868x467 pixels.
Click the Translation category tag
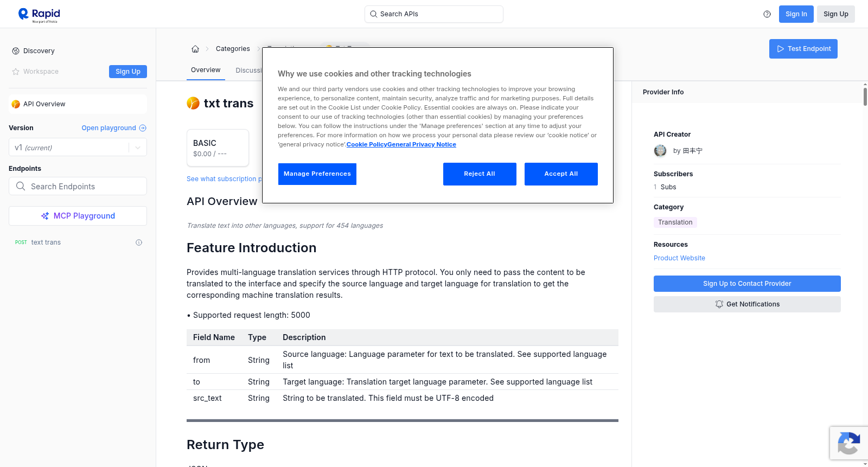click(x=675, y=222)
